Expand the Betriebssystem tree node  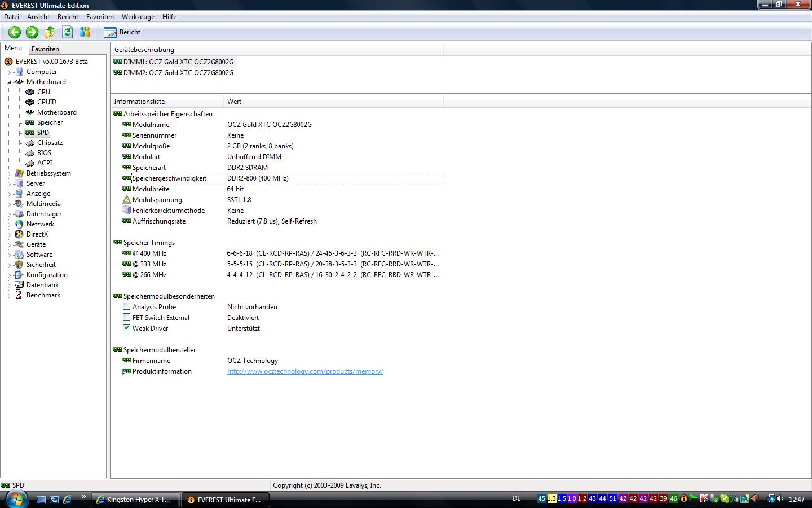click(x=9, y=174)
